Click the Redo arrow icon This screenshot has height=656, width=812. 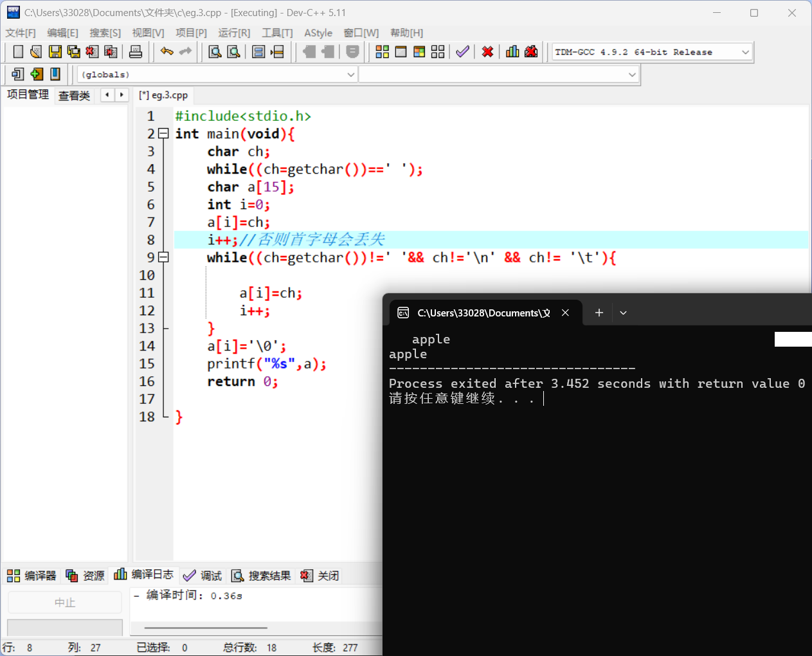[186, 52]
